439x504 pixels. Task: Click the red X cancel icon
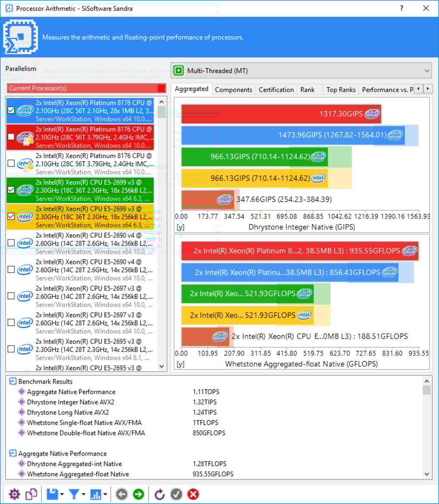193,494
